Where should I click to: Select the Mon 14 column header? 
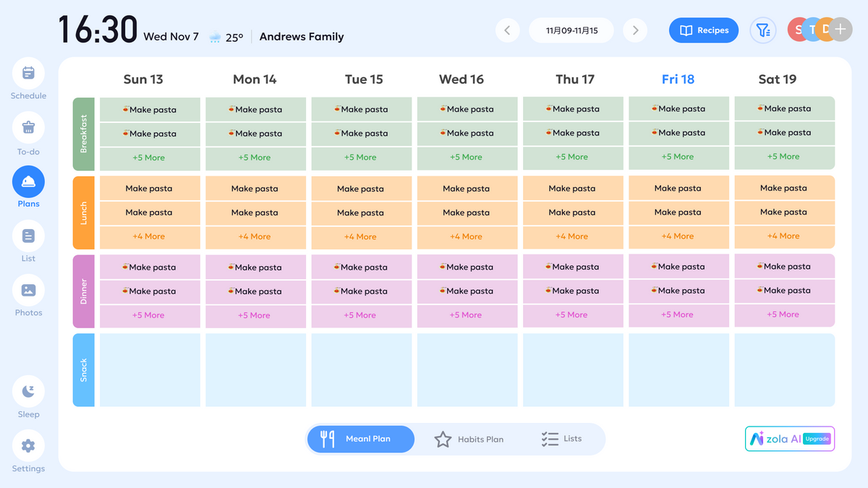click(255, 80)
